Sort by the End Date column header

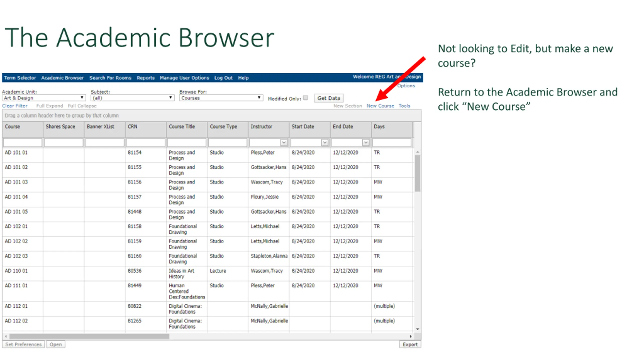pos(351,129)
